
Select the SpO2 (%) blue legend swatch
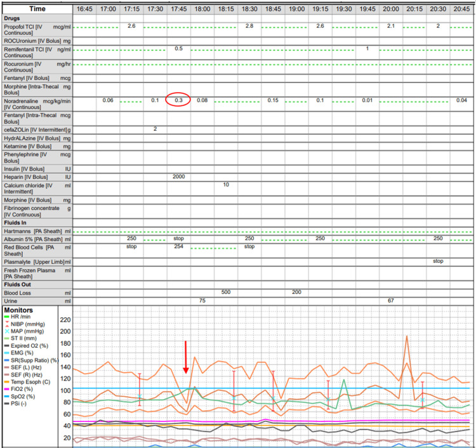(x=7, y=397)
